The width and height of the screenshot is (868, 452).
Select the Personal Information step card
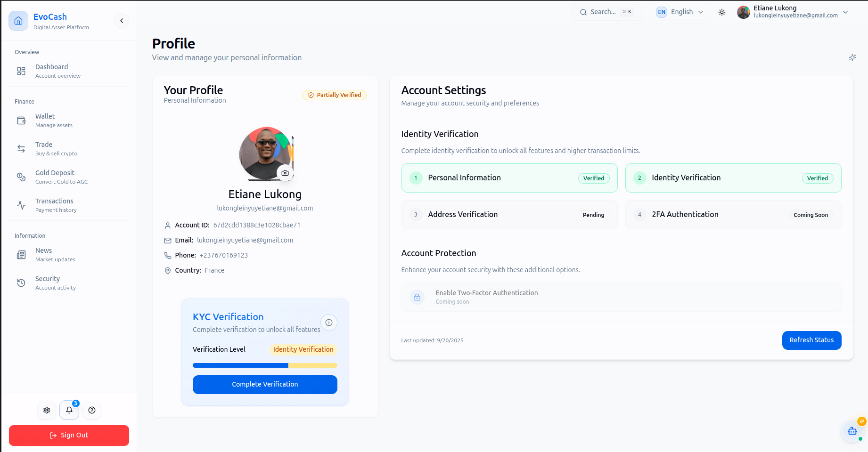[509, 178]
